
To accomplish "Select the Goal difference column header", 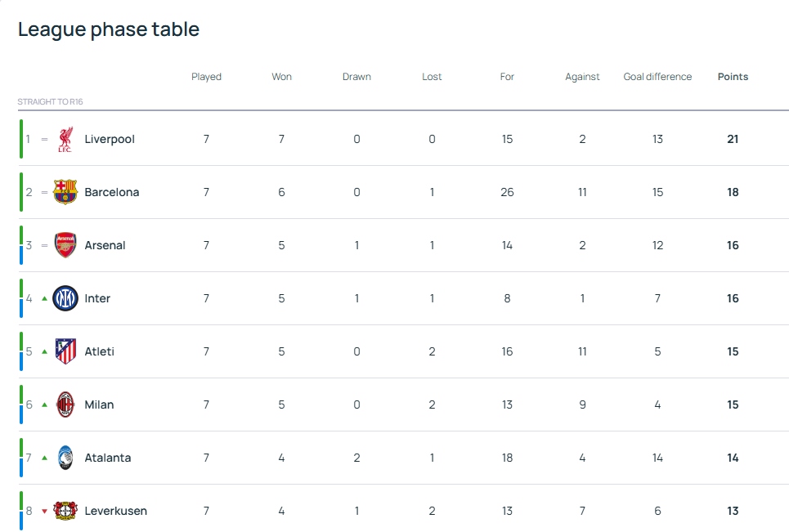I will coord(657,77).
